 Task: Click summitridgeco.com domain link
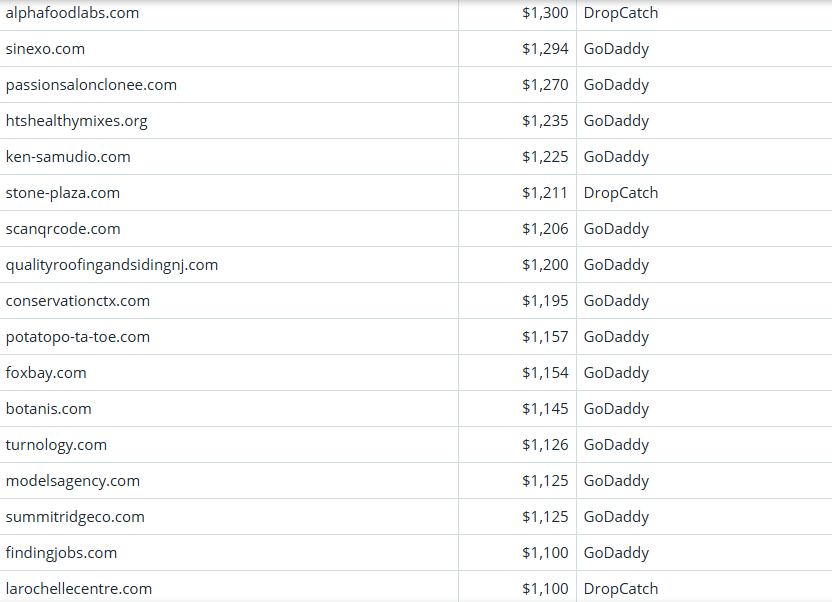(x=75, y=517)
